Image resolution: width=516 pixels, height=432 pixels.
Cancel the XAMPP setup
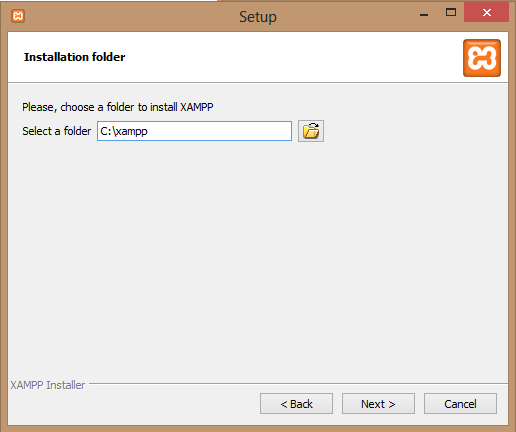coord(460,404)
